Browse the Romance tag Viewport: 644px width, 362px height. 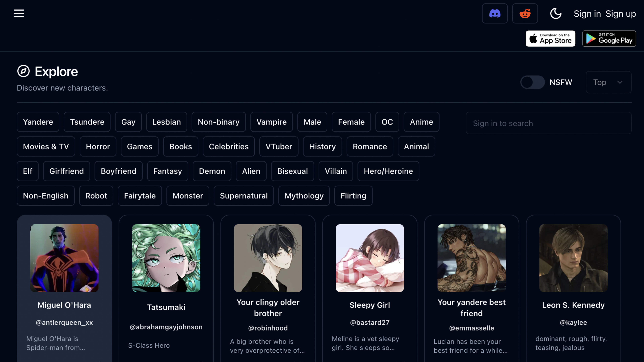[x=370, y=146]
